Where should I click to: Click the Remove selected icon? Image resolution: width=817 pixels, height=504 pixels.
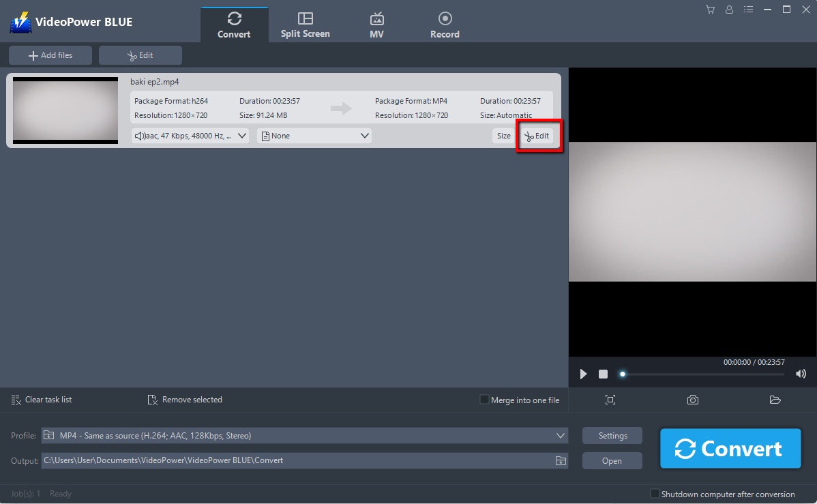click(x=152, y=399)
